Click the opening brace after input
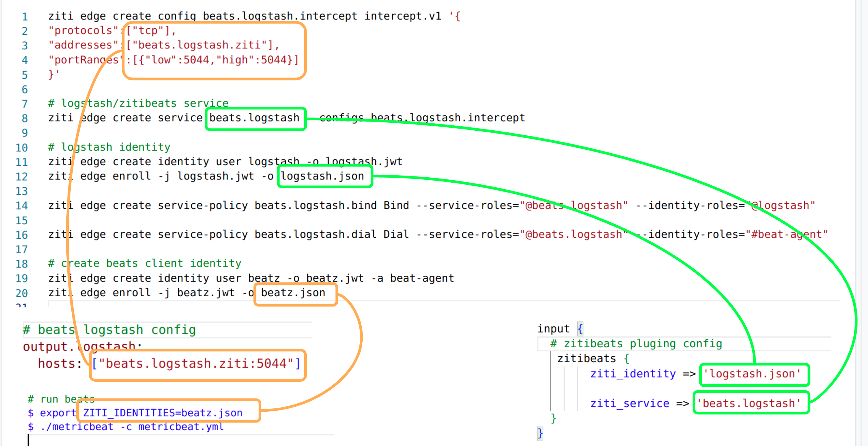This screenshot has height=446, width=868. (x=580, y=329)
